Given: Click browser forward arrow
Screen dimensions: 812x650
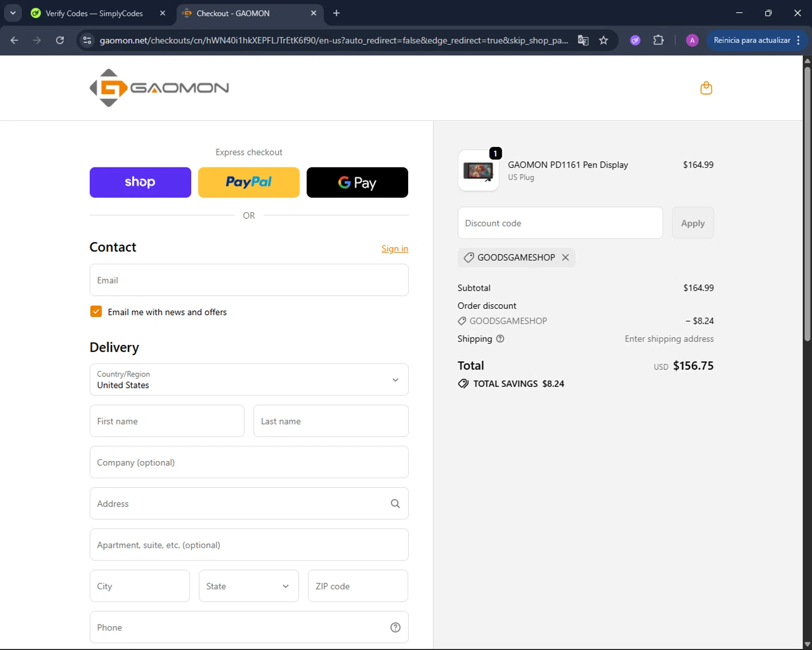Looking at the screenshot, I should [x=37, y=40].
